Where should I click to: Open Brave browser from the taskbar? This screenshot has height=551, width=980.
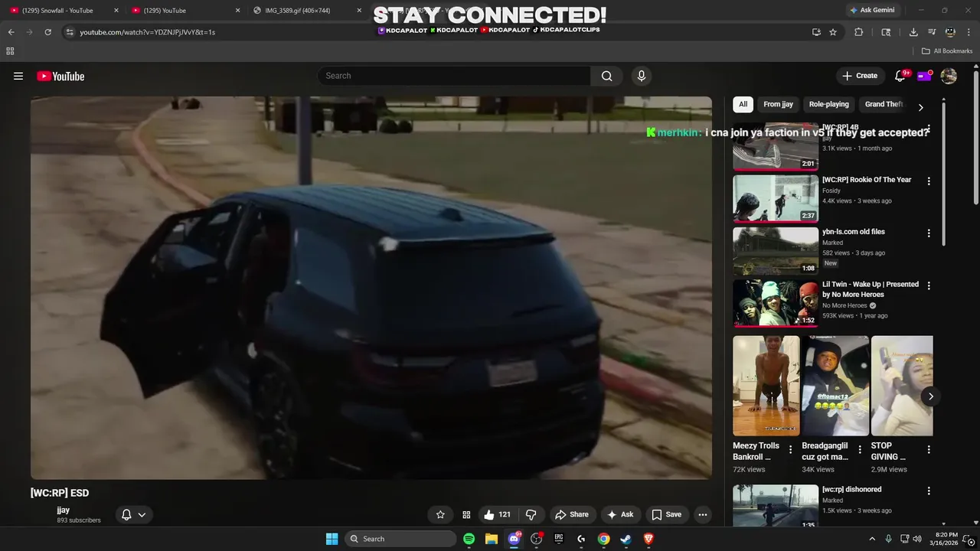(648, 539)
